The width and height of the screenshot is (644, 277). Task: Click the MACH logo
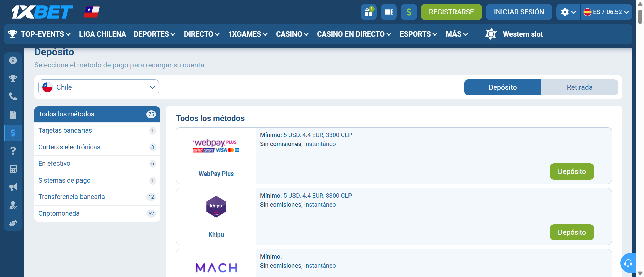click(216, 268)
